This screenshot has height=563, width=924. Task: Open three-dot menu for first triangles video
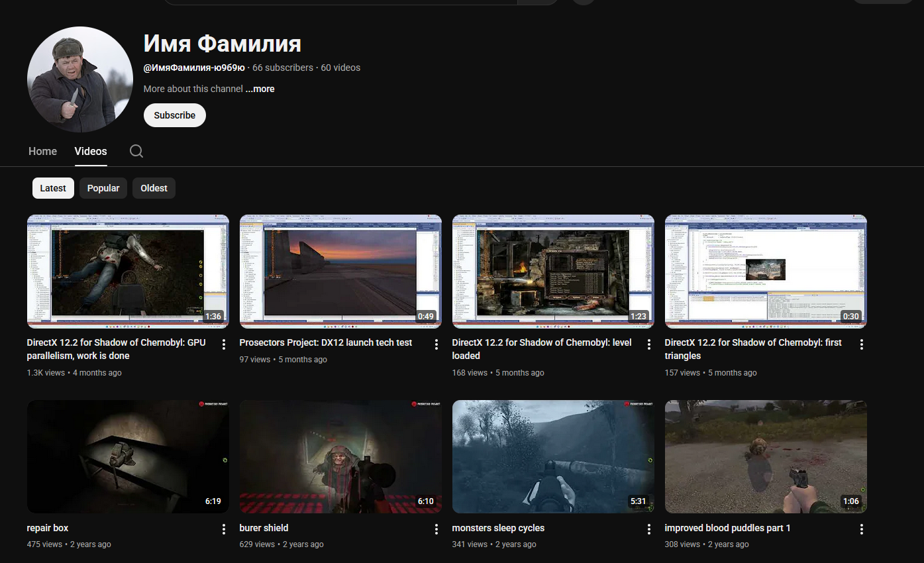coord(862,344)
